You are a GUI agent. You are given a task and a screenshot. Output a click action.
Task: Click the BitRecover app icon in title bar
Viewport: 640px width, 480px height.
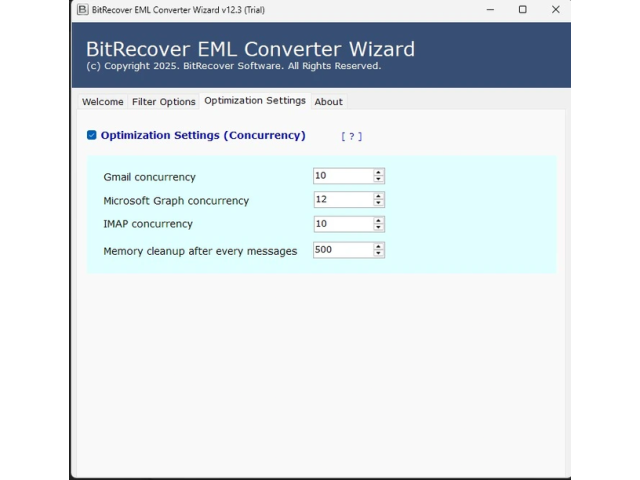click(x=82, y=9)
